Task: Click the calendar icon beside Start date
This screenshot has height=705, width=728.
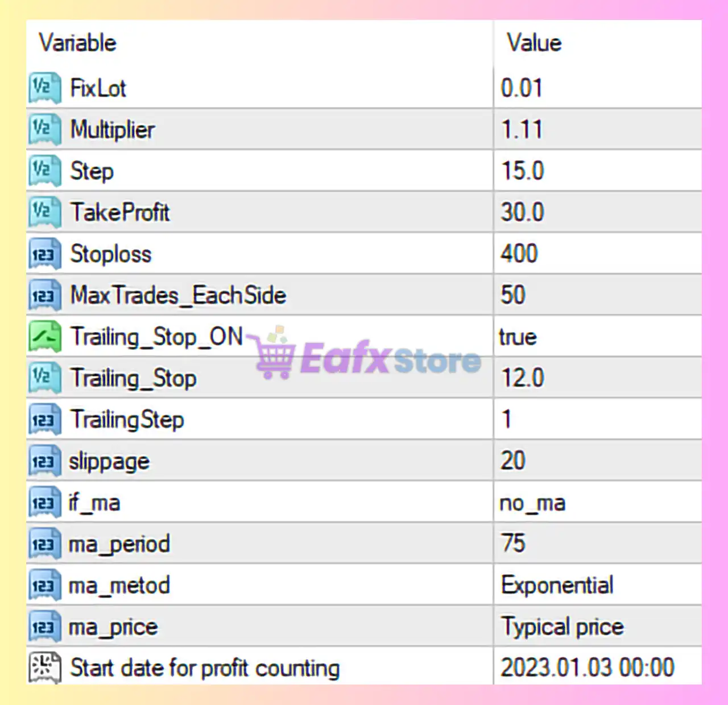Action: coord(44,667)
